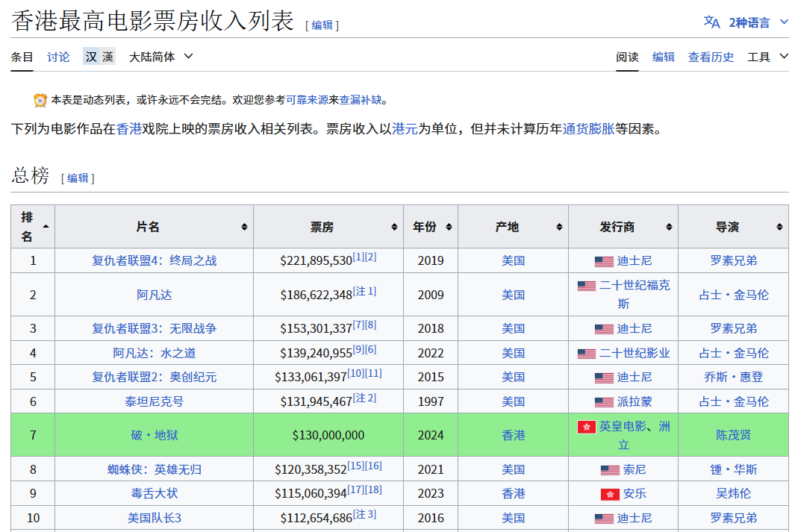Open footnote [注 1] on Avatar gross
This screenshot has height=532, width=792.
[x=364, y=291]
